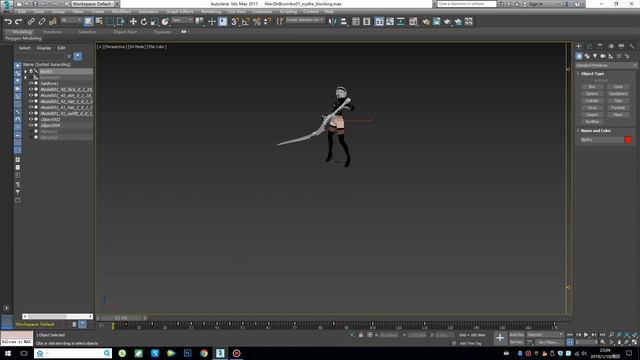This screenshot has height=360, width=640.
Task: Expand the first tree node in Scene Explorer
Action: pyautogui.click(x=26, y=71)
